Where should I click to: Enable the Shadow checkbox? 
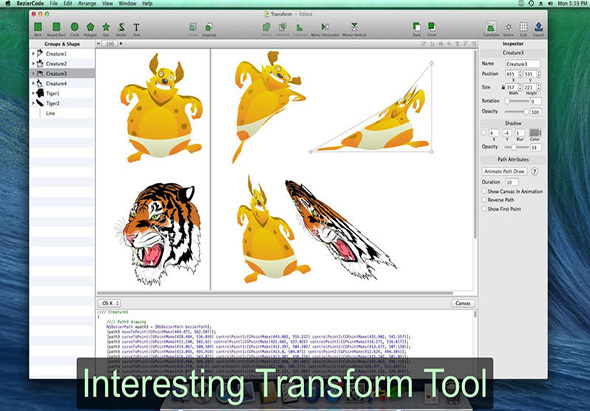(484, 133)
